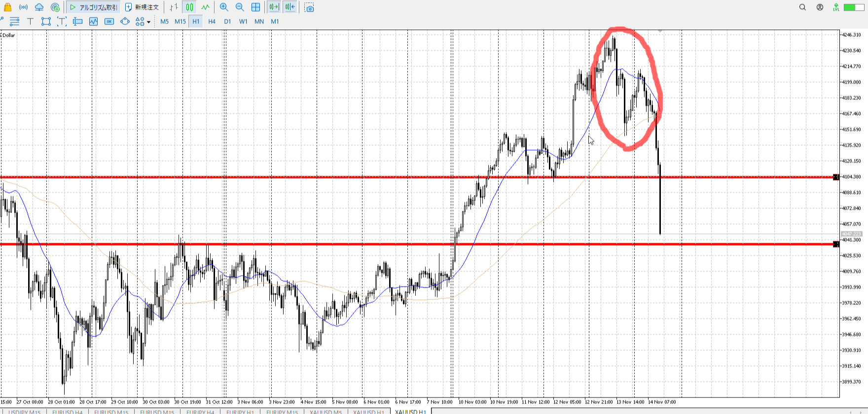
Task: Switch to the EURJPY H4 chart tab
Action: [x=200, y=412]
